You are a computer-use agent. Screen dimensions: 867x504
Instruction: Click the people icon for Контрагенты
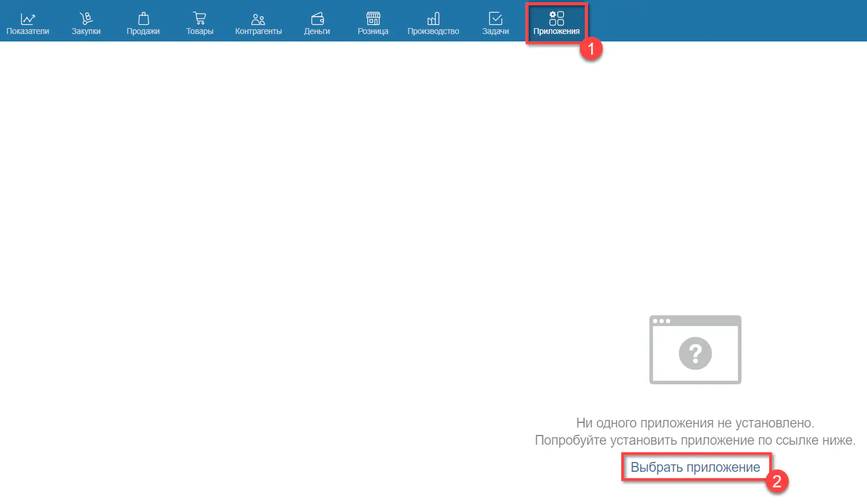click(x=258, y=19)
